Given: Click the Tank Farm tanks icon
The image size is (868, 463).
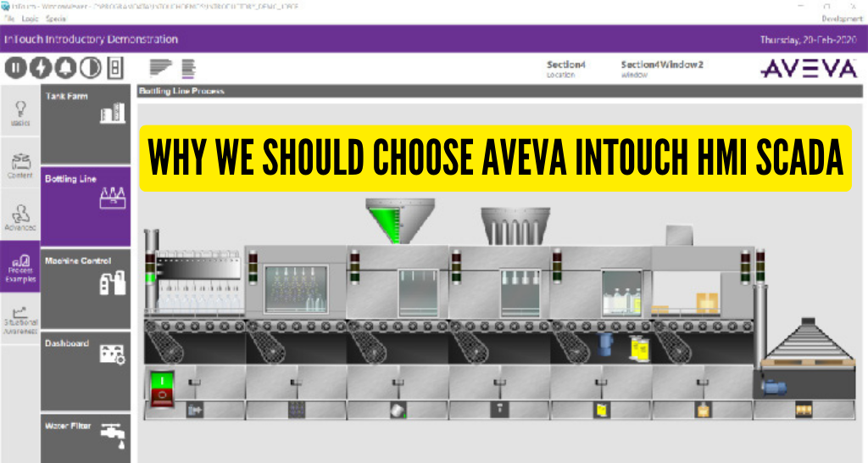Looking at the screenshot, I should pyautogui.click(x=113, y=113).
